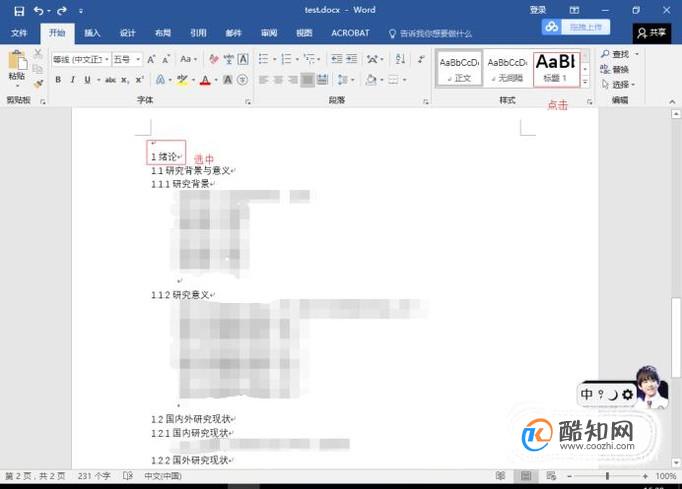Viewport: 682px width, 489px height.
Task: Apply character shading icon
Action: pos(227,80)
